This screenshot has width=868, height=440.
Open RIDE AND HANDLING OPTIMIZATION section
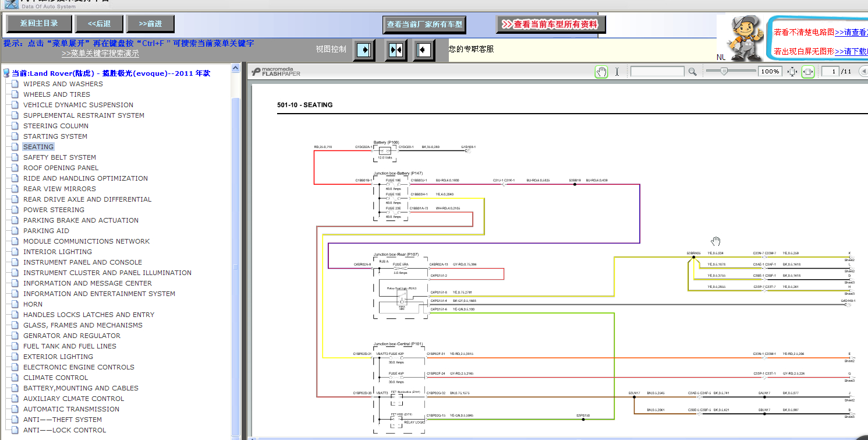pyautogui.click(x=86, y=178)
